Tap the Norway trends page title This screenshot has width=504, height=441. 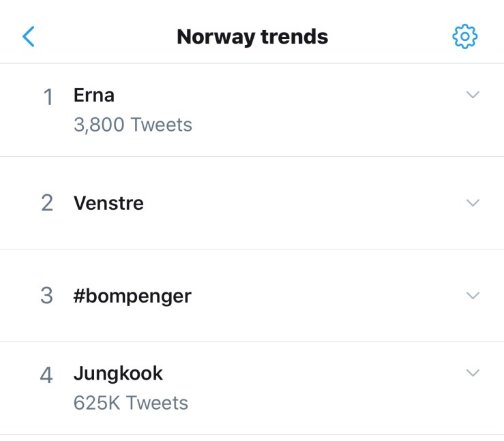point(252,36)
